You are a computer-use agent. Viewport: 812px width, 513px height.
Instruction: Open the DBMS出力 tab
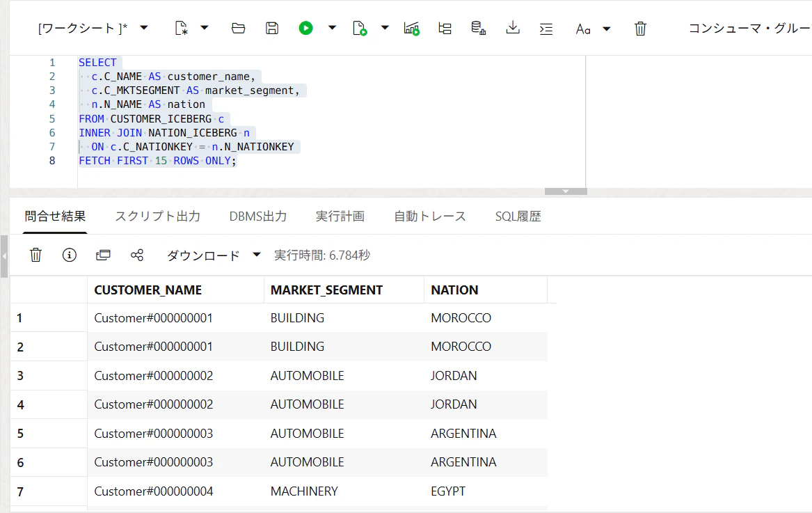258,216
